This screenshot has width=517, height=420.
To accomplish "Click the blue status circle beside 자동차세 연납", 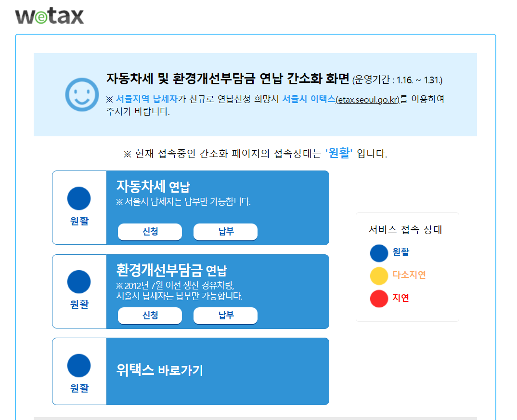I will pyautogui.click(x=78, y=198).
